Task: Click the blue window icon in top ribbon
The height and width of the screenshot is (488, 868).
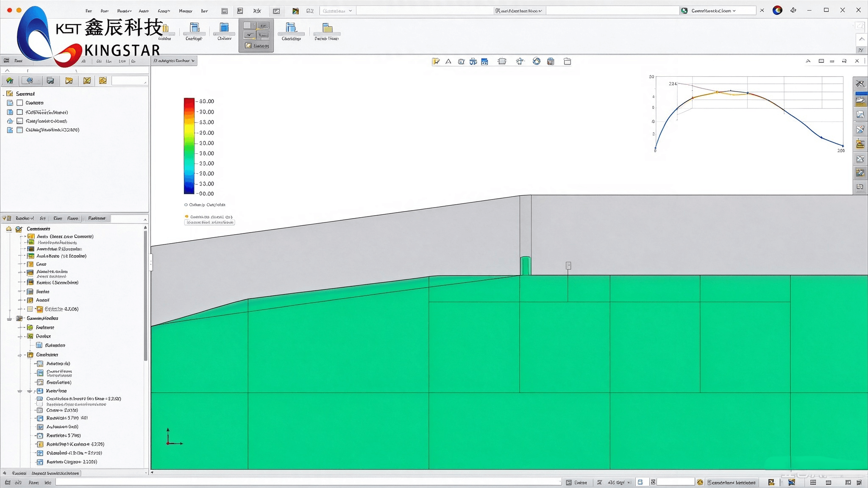Action: click(224, 28)
